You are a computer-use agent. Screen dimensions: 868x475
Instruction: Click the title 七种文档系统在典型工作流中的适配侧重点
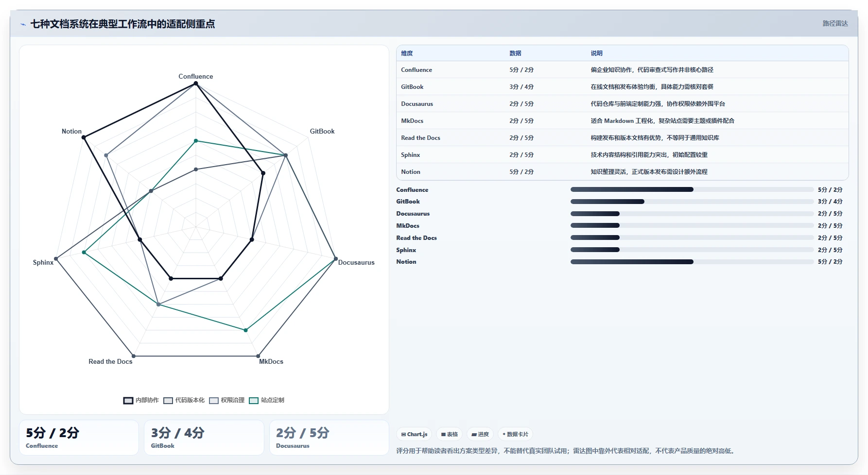[122, 24]
